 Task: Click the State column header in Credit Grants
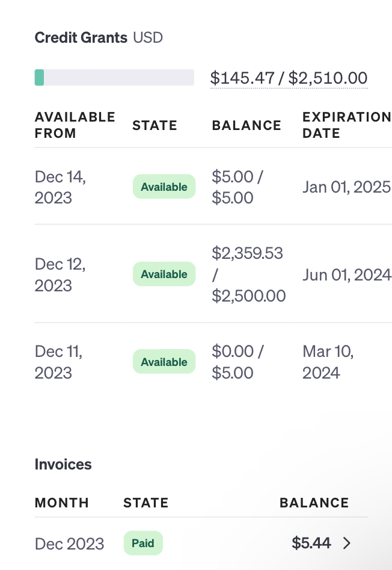(155, 125)
